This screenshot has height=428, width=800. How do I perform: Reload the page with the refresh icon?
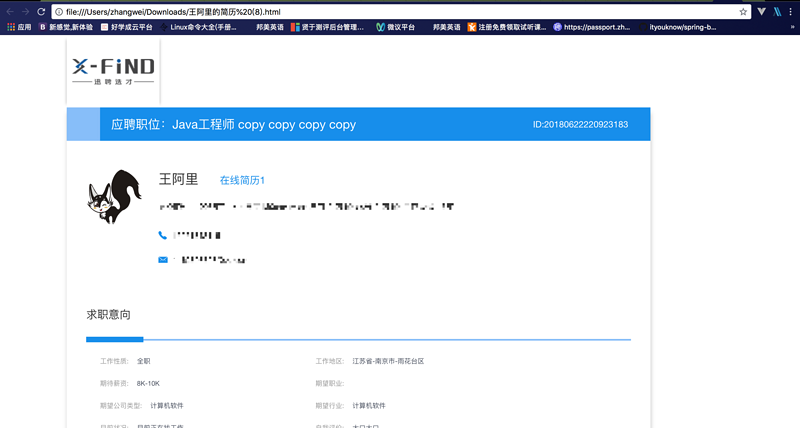point(41,12)
